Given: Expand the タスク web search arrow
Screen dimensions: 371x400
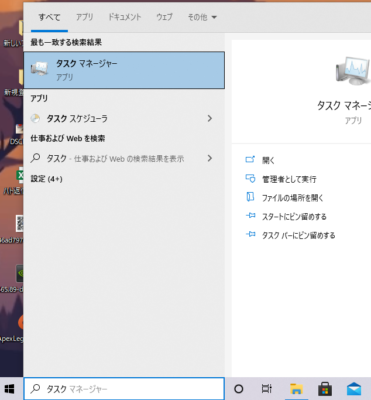Looking at the screenshot, I should 210,158.
